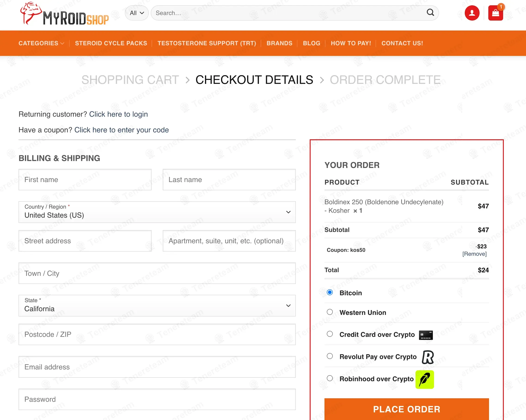Click the PLACE ORDER button
Image resolution: width=526 pixels, height=420 pixels.
406,409
